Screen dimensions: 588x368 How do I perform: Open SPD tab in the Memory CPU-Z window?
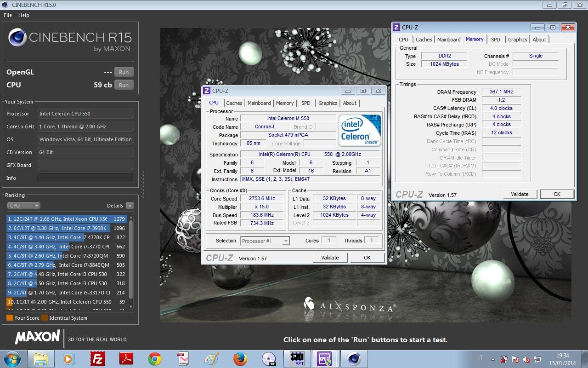[x=496, y=40]
